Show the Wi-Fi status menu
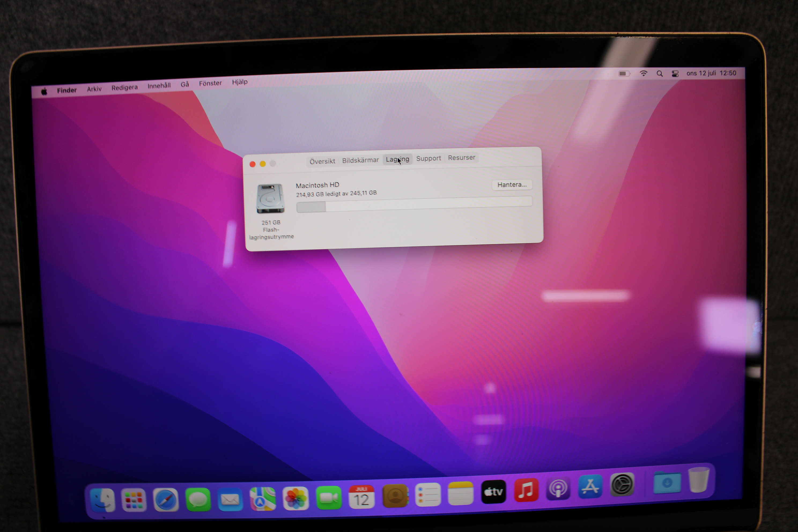This screenshot has height=532, width=798. (643, 74)
